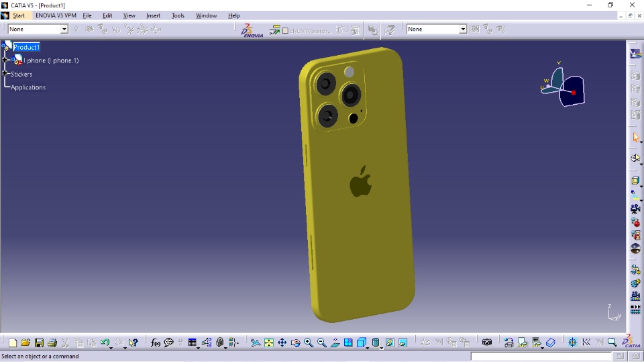Select the arrow Select tool on right toolbar
This screenshot has width=644, height=362.
point(636,138)
